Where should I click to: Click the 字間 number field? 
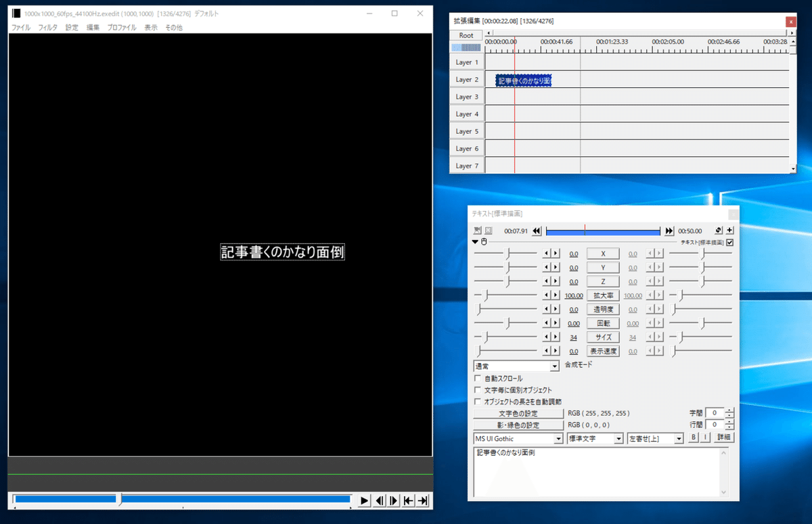click(x=715, y=412)
